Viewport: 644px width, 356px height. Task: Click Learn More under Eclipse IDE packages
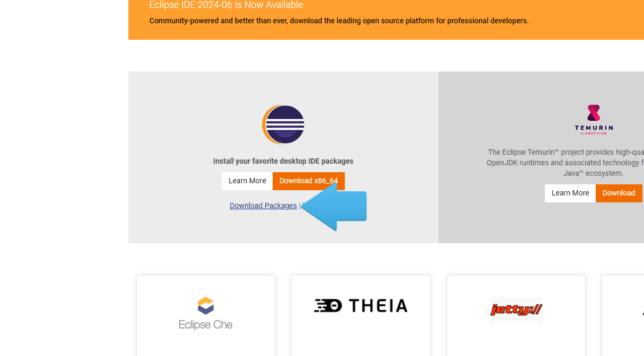point(247,181)
